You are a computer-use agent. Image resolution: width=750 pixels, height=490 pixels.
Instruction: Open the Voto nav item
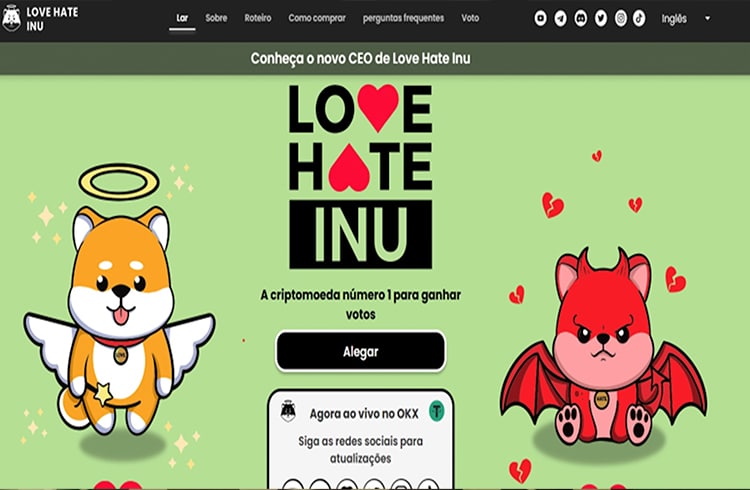coord(470,18)
